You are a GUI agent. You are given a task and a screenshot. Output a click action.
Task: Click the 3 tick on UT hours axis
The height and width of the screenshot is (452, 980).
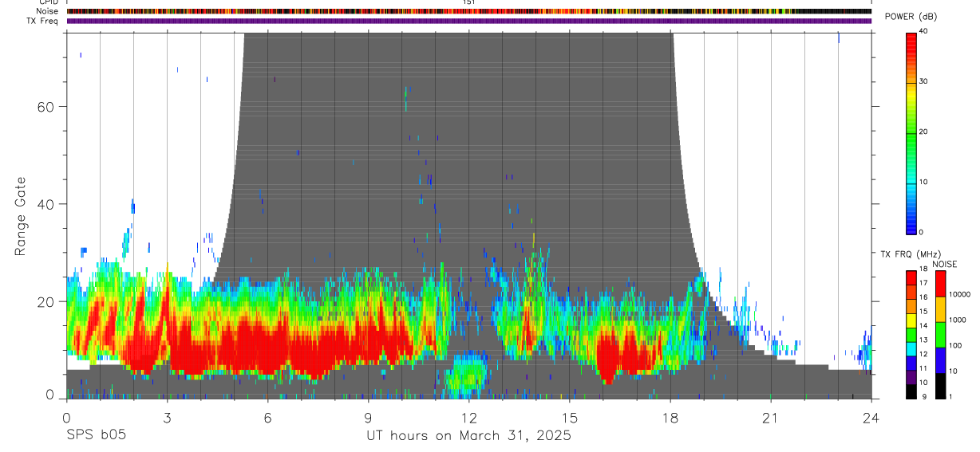[x=167, y=418]
